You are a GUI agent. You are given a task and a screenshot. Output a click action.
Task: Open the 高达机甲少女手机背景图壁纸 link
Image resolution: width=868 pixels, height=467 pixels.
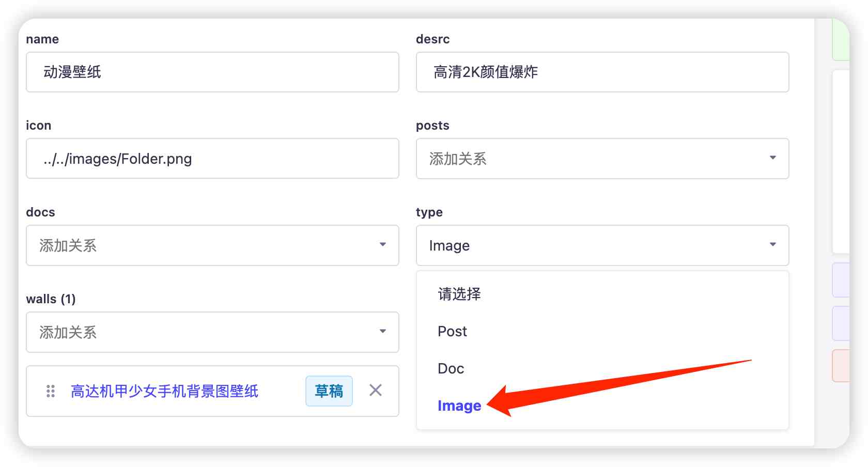164,391
